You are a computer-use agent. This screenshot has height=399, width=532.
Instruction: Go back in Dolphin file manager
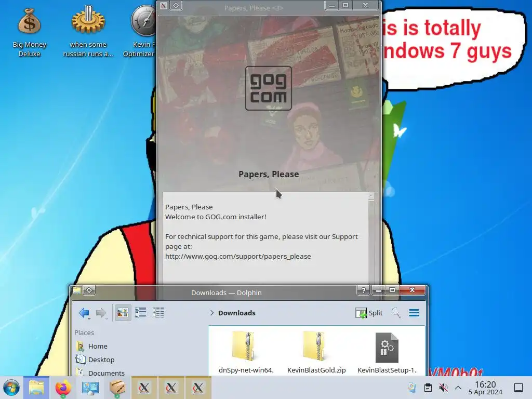(x=84, y=312)
